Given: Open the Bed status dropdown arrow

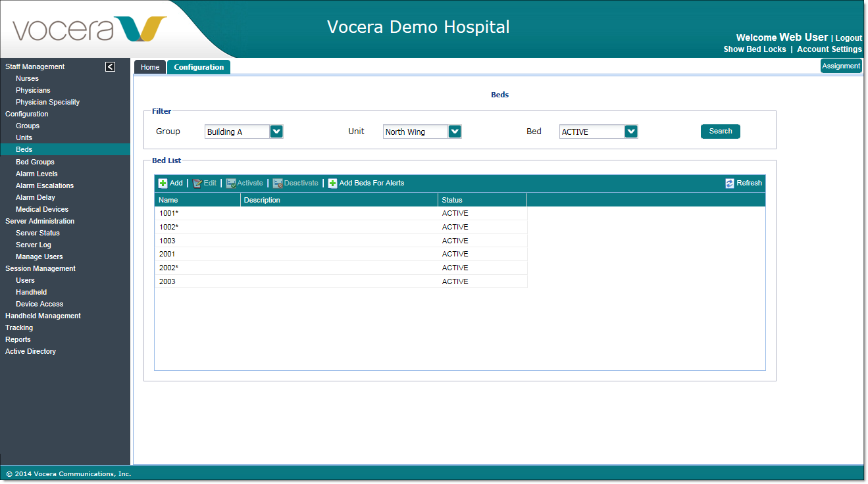Looking at the screenshot, I should 632,132.
